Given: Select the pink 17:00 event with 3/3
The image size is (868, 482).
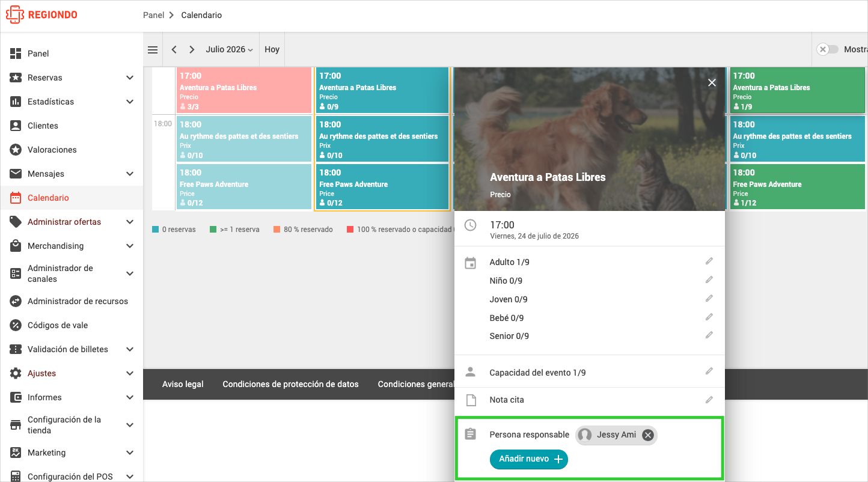Looking at the screenshot, I should click(244, 90).
